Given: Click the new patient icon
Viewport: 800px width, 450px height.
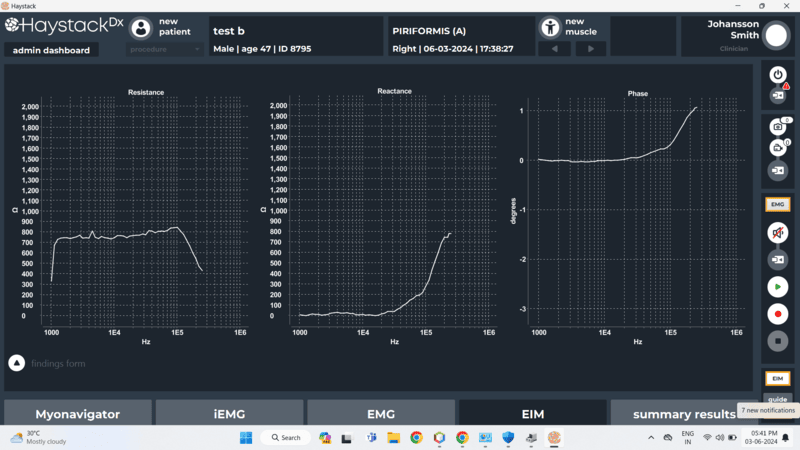Looking at the screenshot, I should tap(141, 28).
